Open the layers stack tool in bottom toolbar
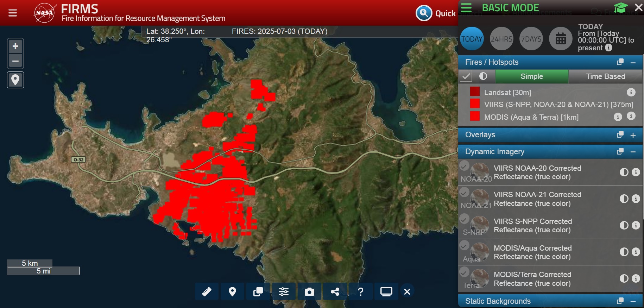The height and width of the screenshot is (308, 644). [x=258, y=291]
